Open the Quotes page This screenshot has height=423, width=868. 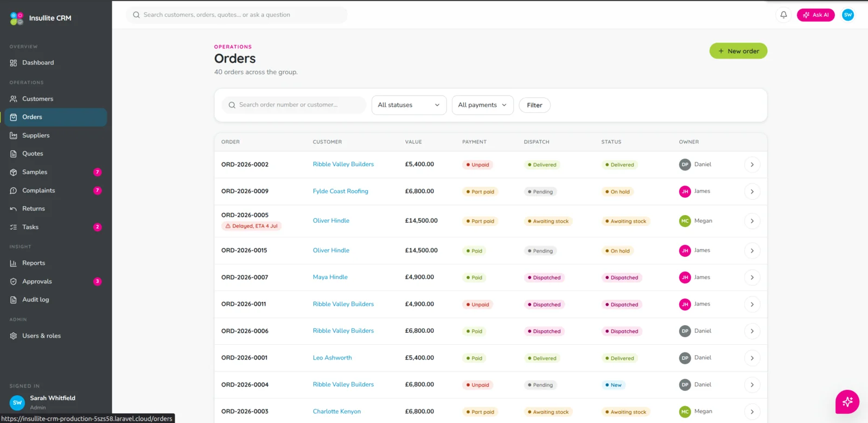coord(55,154)
